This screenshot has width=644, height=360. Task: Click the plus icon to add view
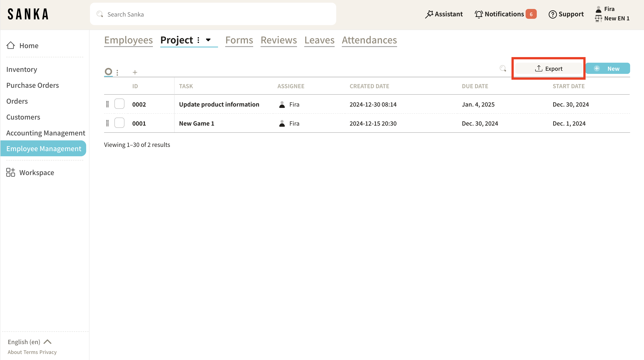point(135,72)
